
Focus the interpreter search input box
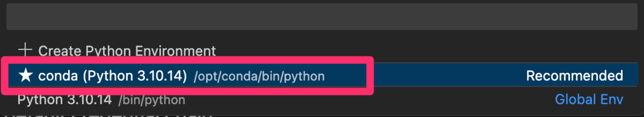tap(322, 17)
